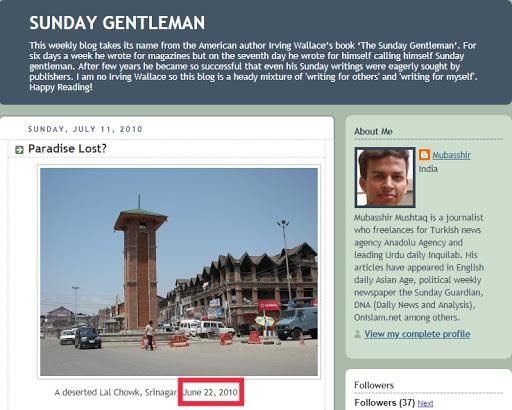Click the green arrow icon beside Paradise Lost?
The height and width of the screenshot is (410, 512).
[x=19, y=150]
